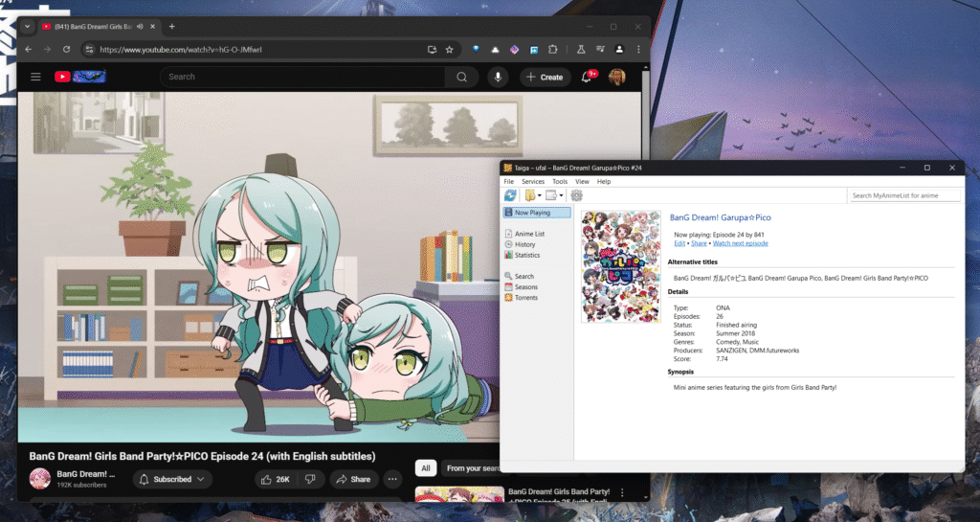The height and width of the screenshot is (522, 980).
Task: Open the Chrome three-dot menu
Action: (x=638, y=50)
